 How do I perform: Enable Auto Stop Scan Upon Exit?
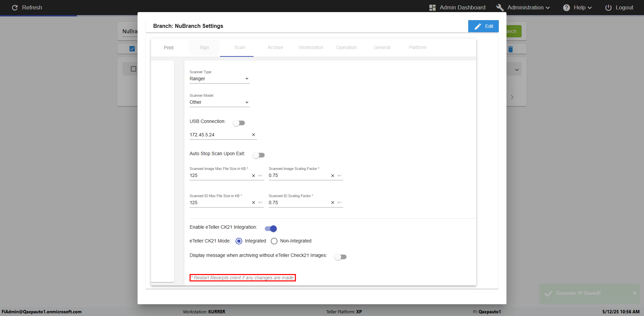pyautogui.click(x=259, y=155)
